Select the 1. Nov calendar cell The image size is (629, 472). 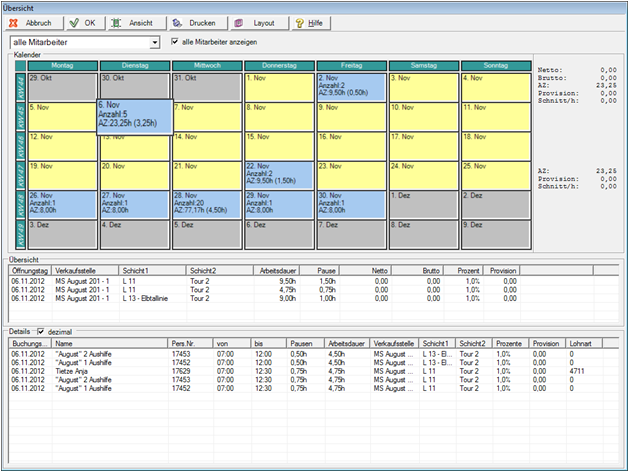tap(279, 87)
